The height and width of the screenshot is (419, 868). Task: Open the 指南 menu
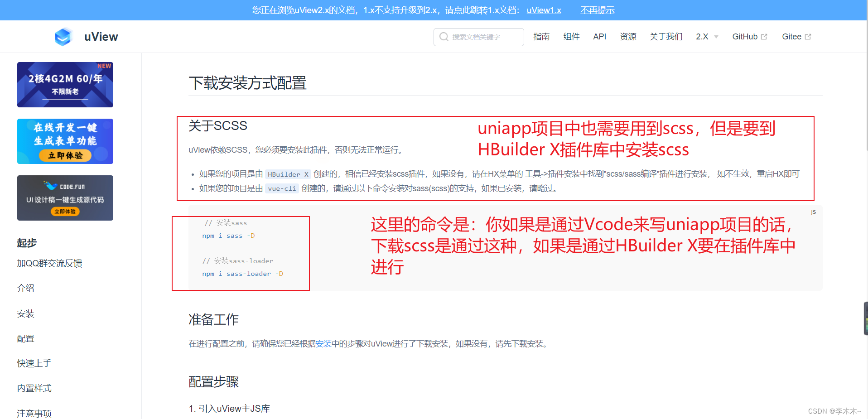(541, 37)
